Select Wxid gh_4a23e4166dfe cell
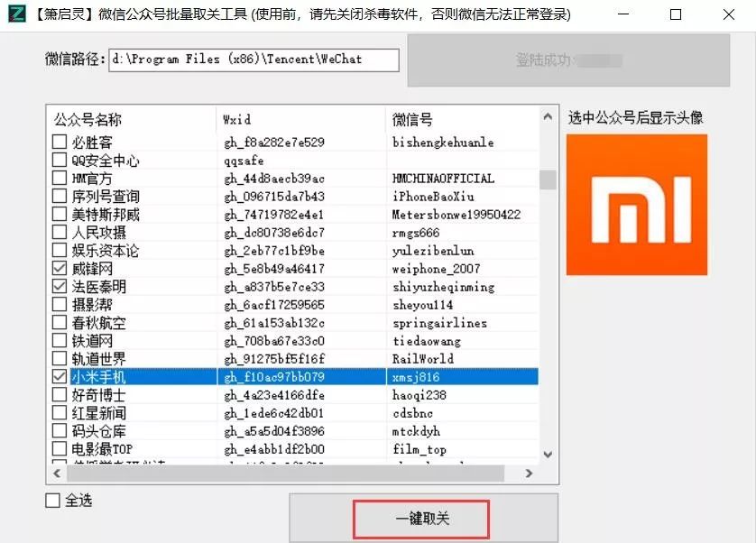756x543 pixels. click(x=274, y=395)
